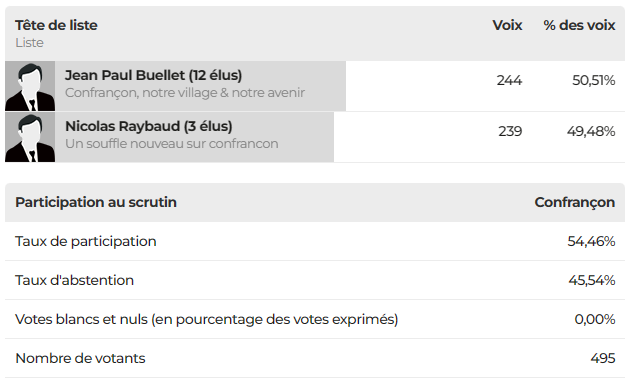Click Nicolas Raybaud's avatar silhouette
The width and height of the screenshot is (633, 387).
tap(30, 137)
